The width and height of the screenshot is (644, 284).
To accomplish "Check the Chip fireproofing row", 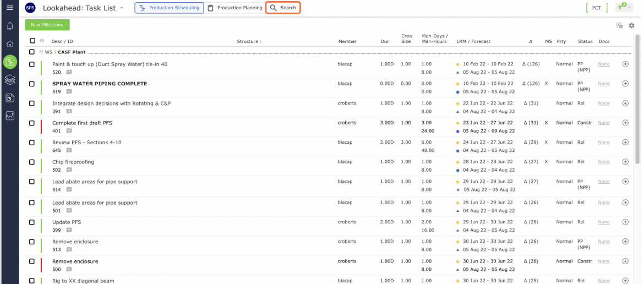I will pyautogui.click(x=31, y=162).
